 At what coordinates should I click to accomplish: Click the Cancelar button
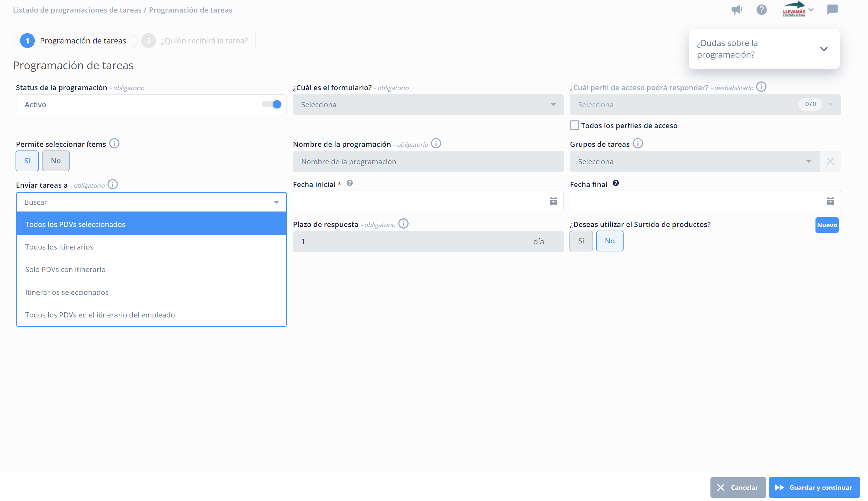coord(738,487)
